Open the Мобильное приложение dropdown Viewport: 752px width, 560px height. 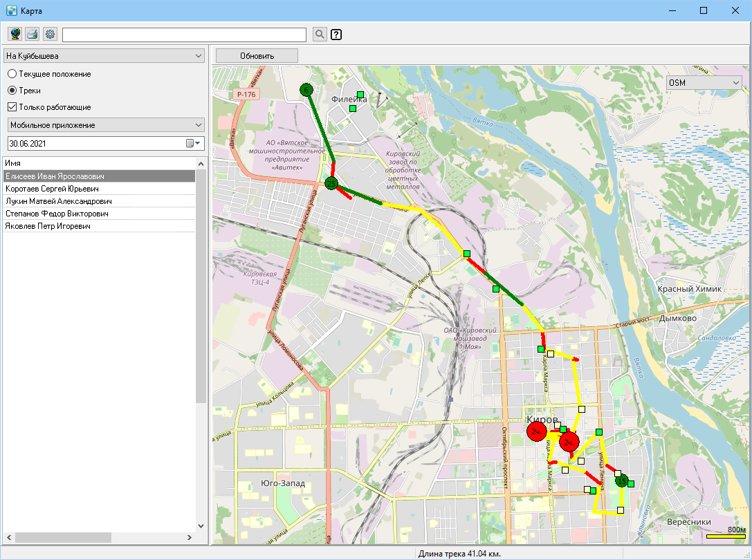coord(106,124)
